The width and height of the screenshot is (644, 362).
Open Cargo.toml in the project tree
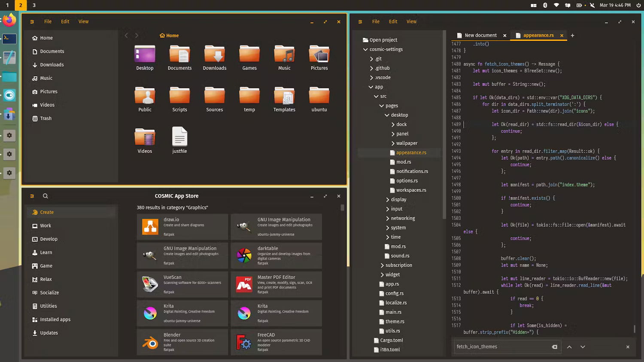click(x=391, y=341)
